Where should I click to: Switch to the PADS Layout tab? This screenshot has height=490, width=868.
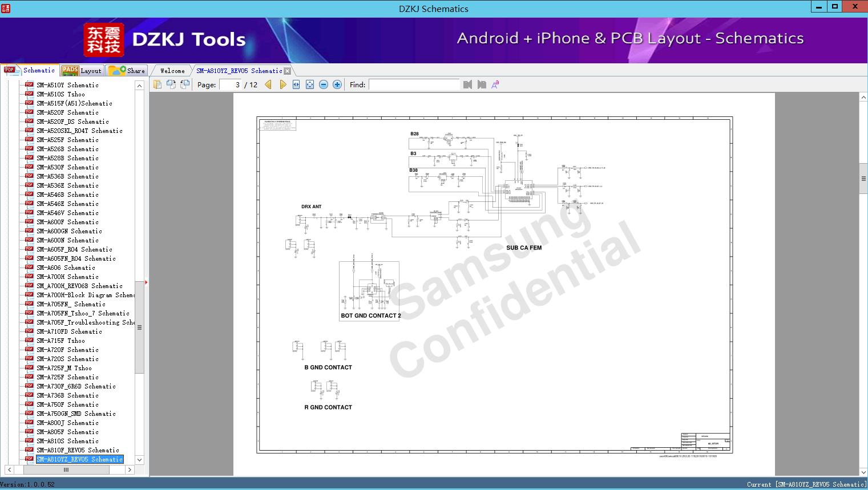click(x=82, y=71)
